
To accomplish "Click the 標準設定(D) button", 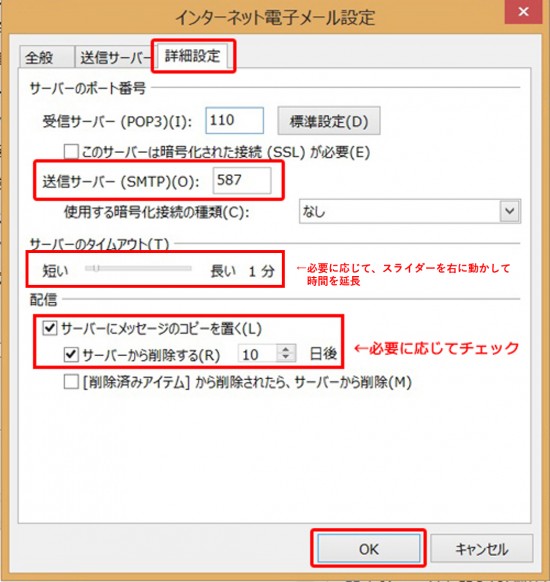I will [x=329, y=121].
